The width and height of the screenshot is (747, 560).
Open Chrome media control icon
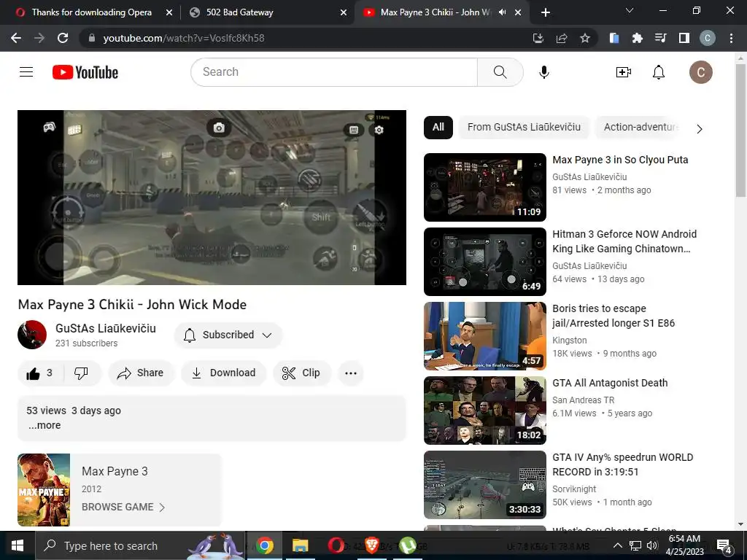[x=660, y=38]
